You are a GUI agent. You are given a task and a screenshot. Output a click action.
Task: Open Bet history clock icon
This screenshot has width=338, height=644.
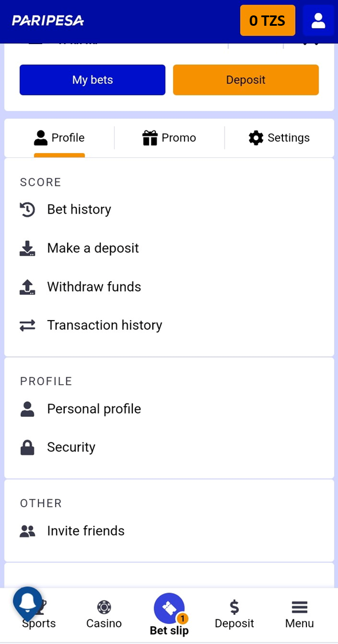click(x=27, y=210)
